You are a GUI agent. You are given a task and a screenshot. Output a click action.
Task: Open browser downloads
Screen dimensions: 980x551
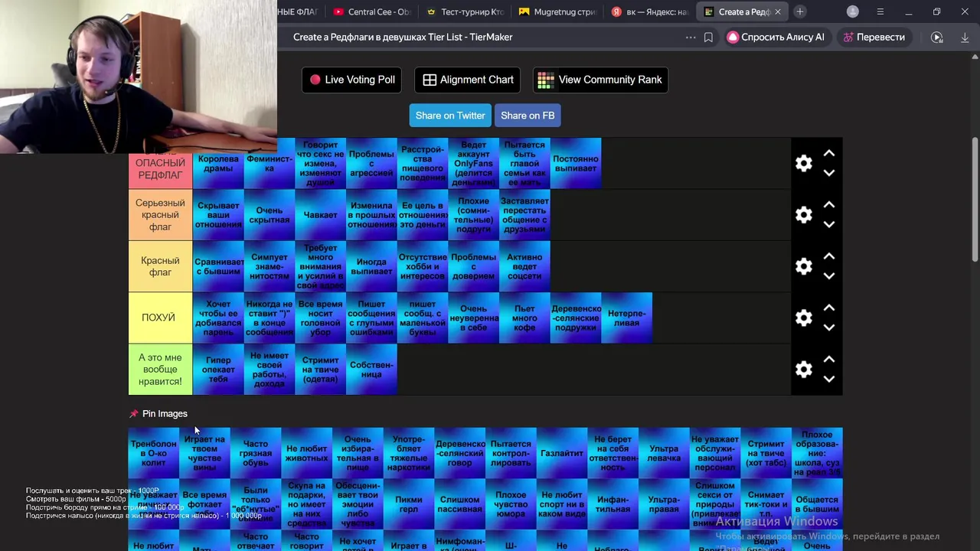(x=965, y=37)
